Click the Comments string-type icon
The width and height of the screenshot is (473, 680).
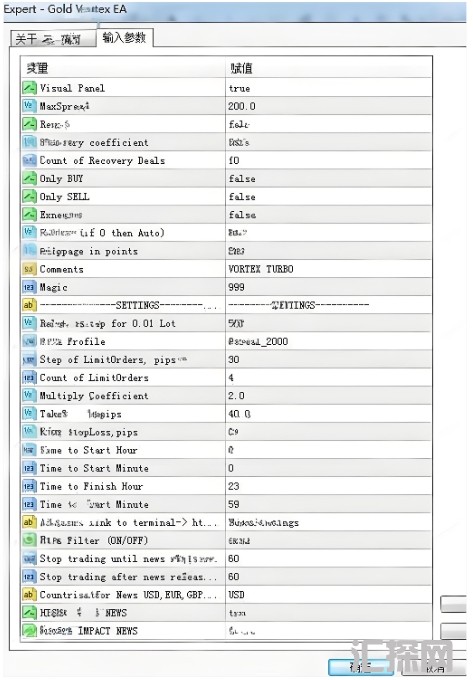pos(29,269)
